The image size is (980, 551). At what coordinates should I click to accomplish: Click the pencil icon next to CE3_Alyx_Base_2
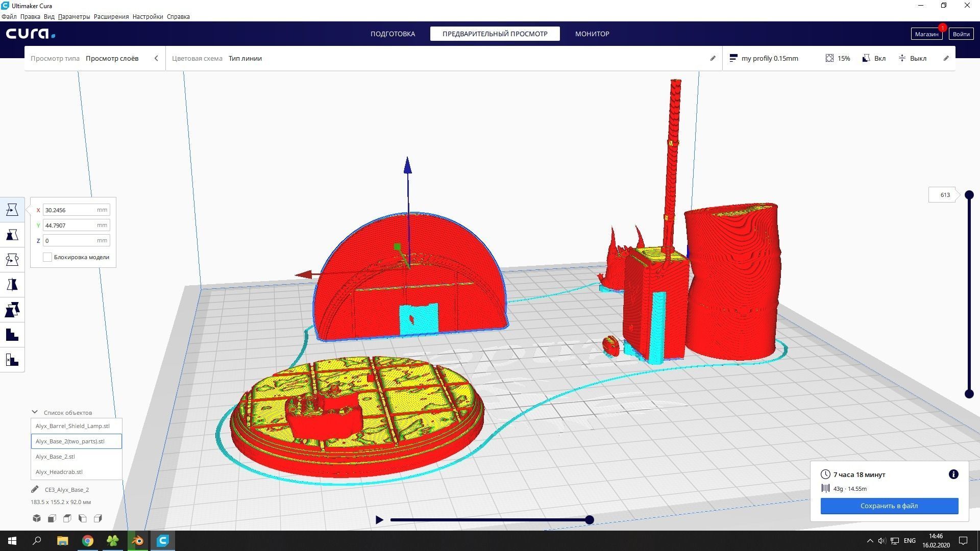click(x=35, y=489)
